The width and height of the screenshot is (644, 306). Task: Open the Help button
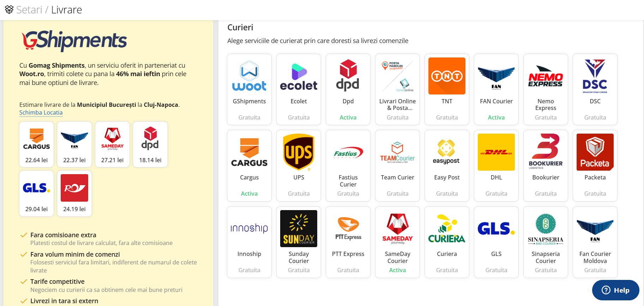coord(615,290)
